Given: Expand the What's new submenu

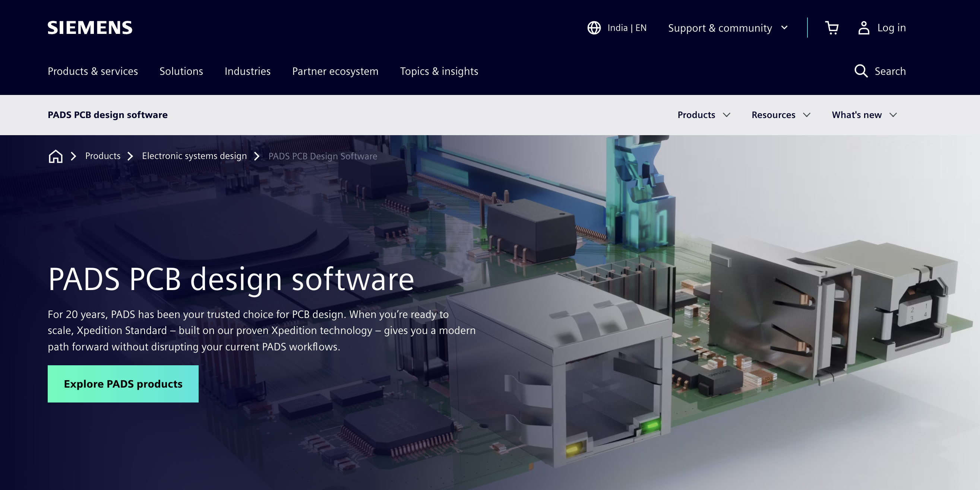Looking at the screenshot, I should [x=864, y=115].
